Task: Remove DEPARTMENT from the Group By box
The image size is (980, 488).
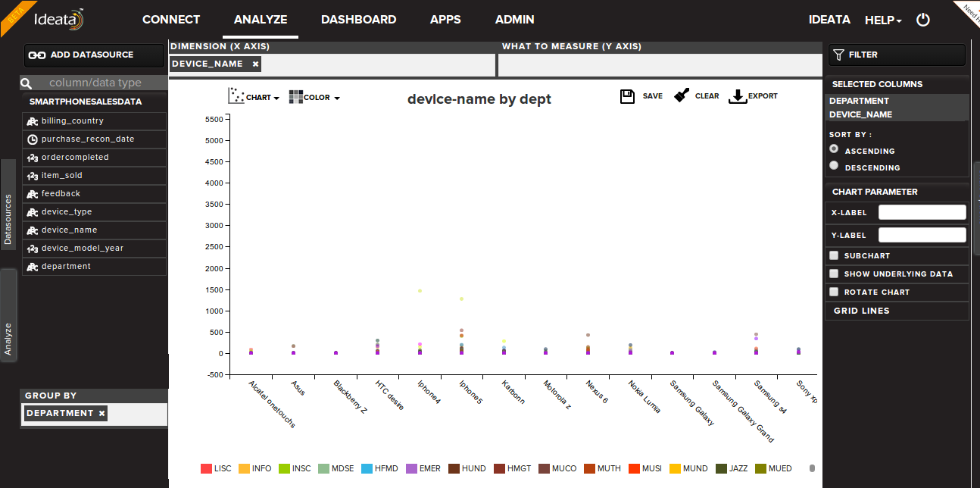Action: point(102,413)
